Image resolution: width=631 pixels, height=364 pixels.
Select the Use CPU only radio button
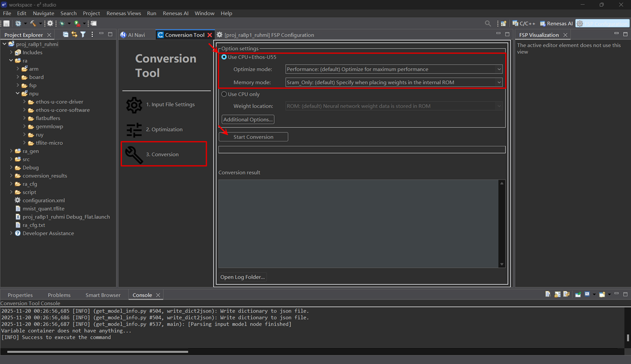(x=224, y=94)
